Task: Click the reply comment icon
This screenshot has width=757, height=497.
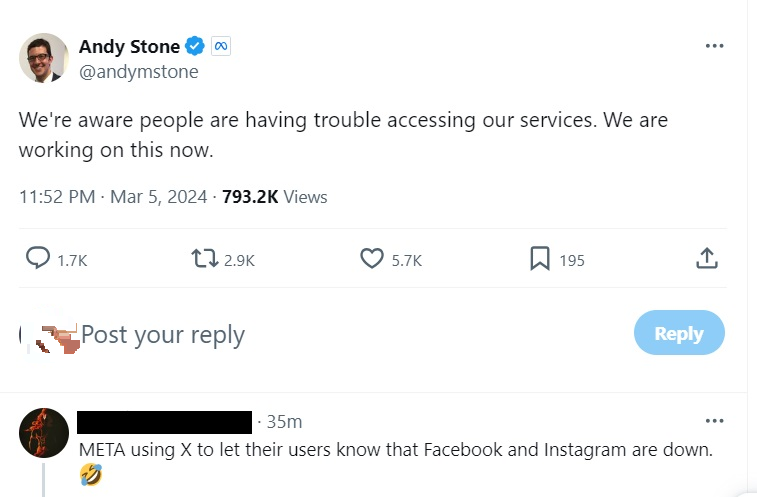Action: 38,259
